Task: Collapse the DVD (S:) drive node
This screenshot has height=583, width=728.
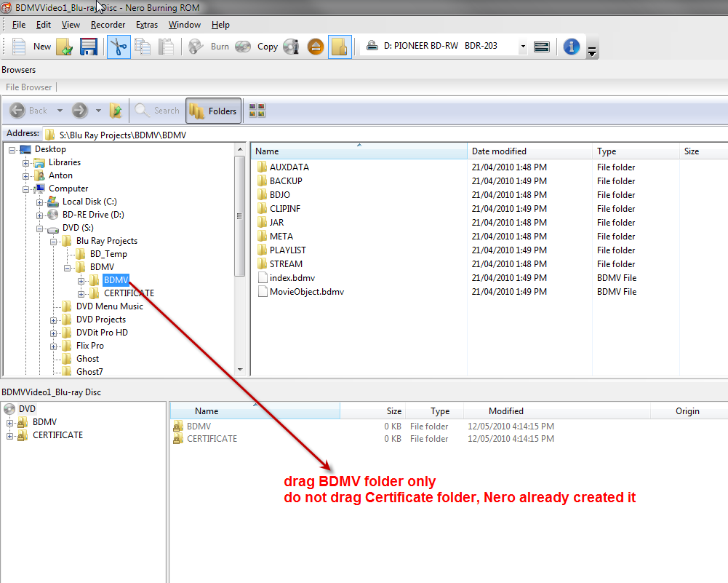Action: tap(40, 229)
